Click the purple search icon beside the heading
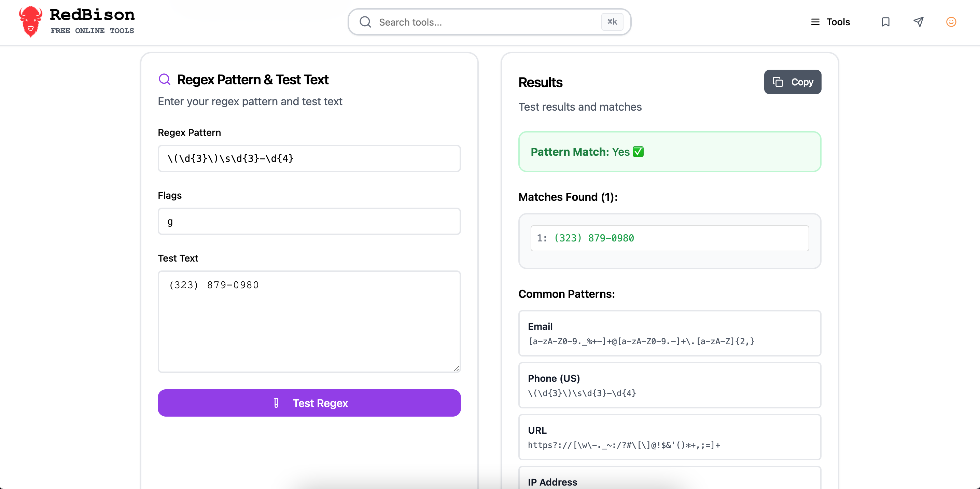Image resolution: width=980 pixels, height=489 pixels. (x=164, y=79)
